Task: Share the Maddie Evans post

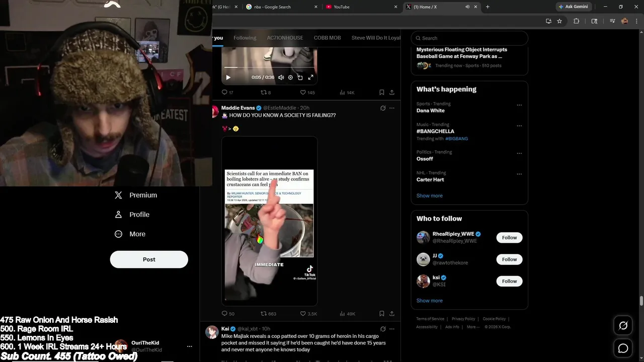Action: 392,314
